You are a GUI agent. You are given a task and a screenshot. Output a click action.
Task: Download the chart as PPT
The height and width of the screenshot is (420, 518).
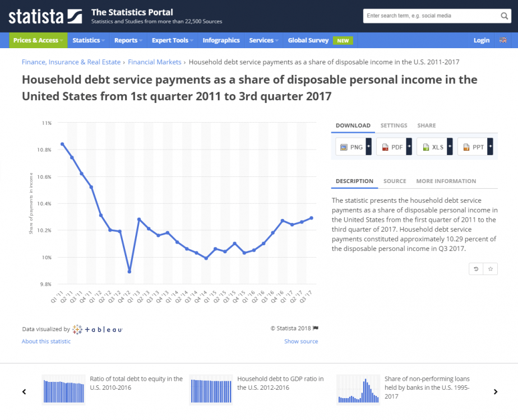[x=473, y=147]
